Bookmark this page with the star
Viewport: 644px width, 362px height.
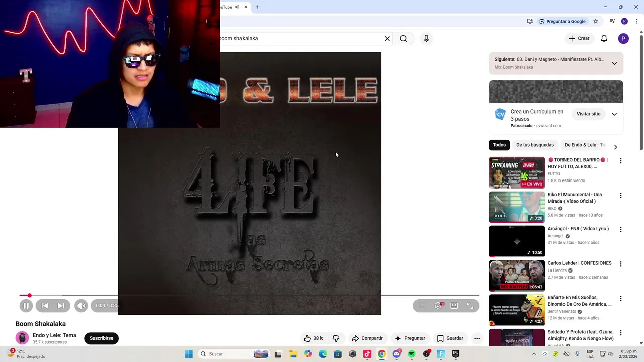[x=596, y=21]
